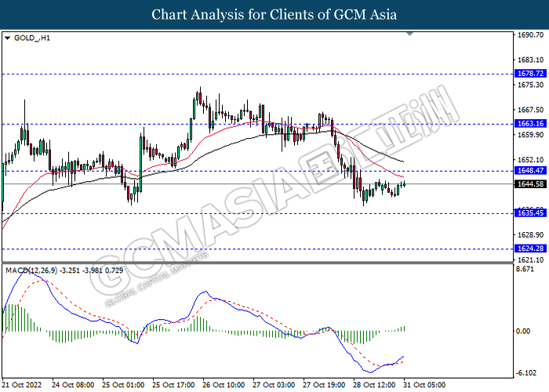The width and height of the screenshot is (549, 392).
Task: Click the 31 Oct 05:00 time label
Action: click(x=424, y=385)
